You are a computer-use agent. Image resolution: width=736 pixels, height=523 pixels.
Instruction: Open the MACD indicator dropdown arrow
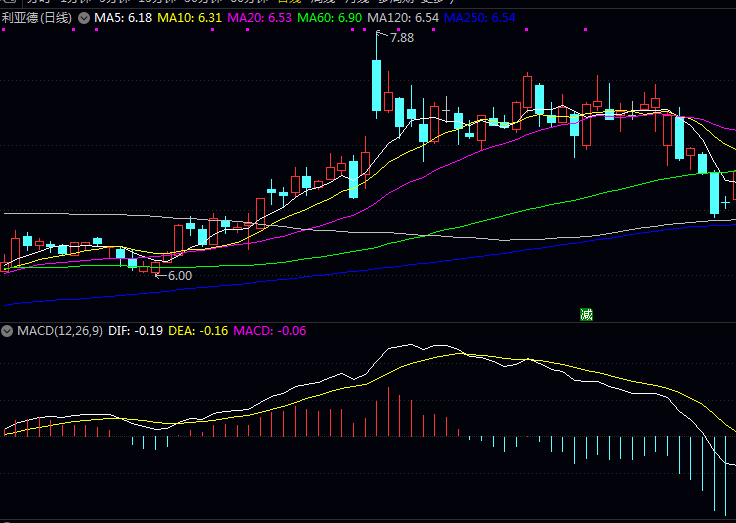(7, 330)
